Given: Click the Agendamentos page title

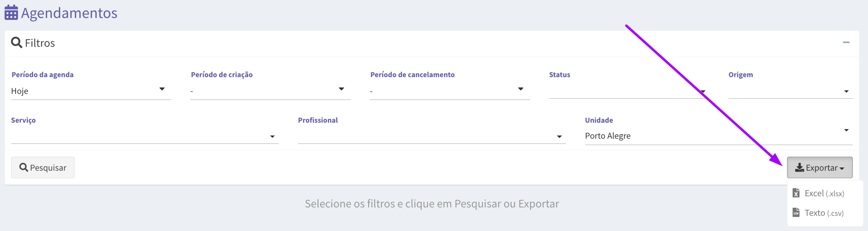Looking at the screenshot, I should [69, 13].
